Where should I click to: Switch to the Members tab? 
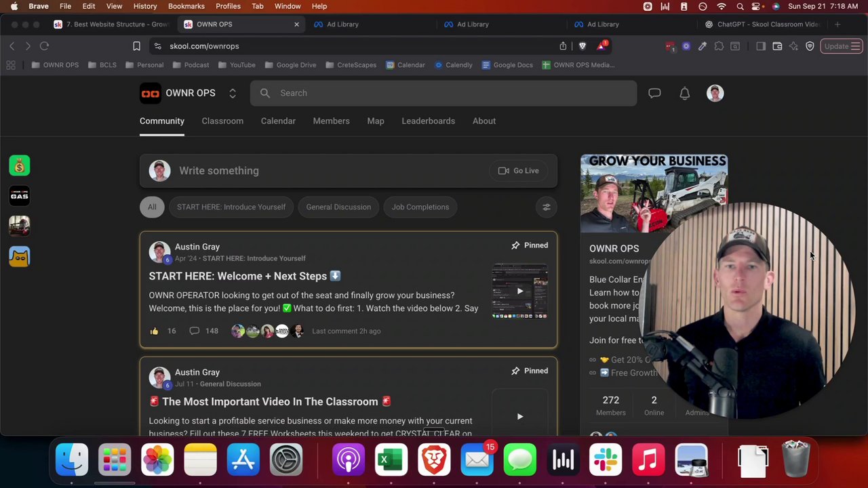pyautogui.click(x=332, y=121)
